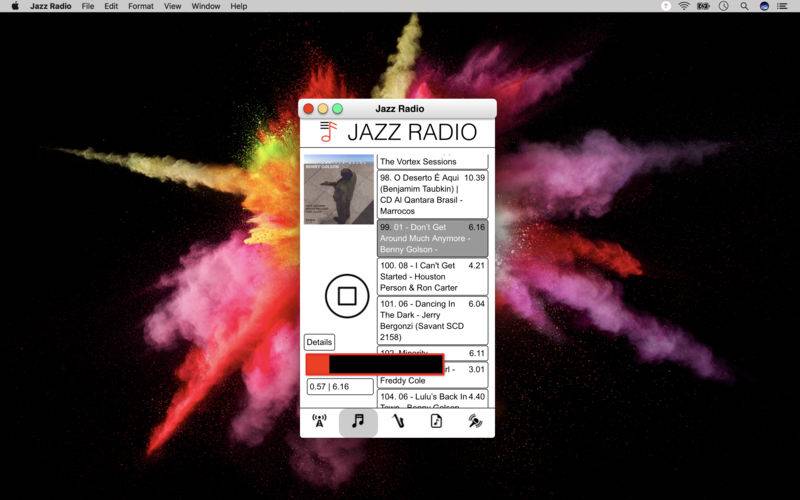800x500 pixels.
Task: Click the battery status icon
Action: [704, 6]
